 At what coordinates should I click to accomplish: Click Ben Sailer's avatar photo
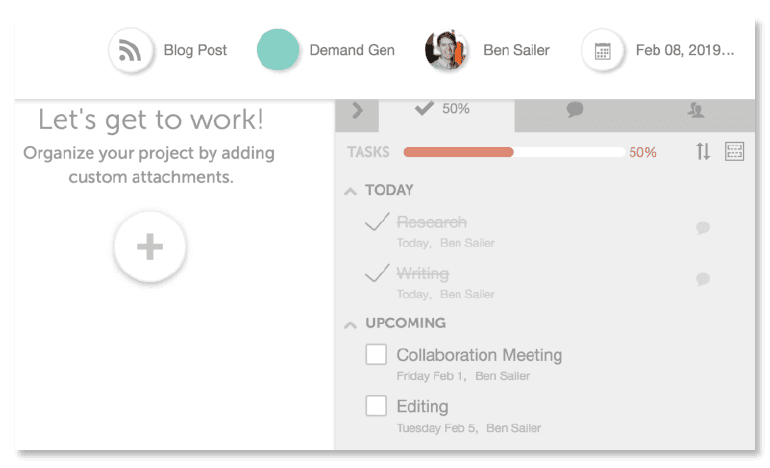pos(447,50)
